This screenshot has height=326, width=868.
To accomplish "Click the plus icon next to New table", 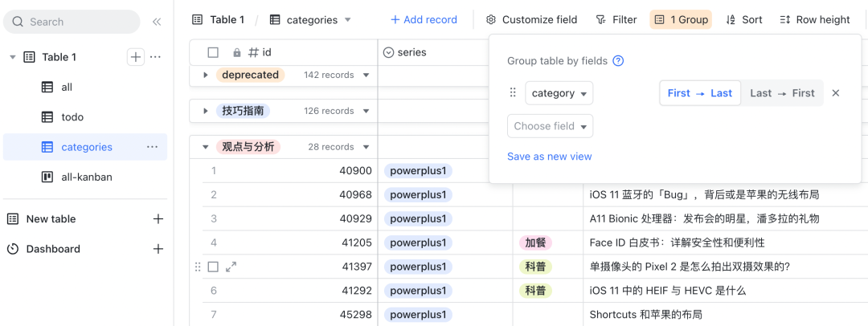I will (158, 219).
